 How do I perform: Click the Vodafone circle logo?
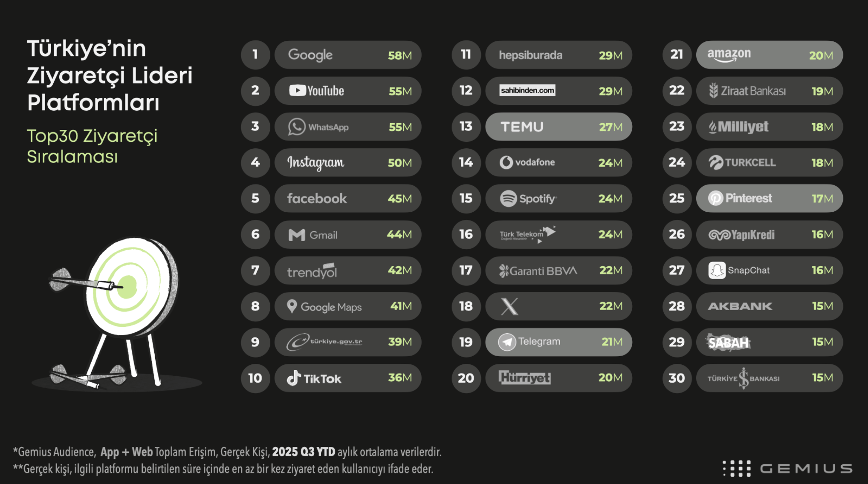pyautogui.click(x=506, y=162)
